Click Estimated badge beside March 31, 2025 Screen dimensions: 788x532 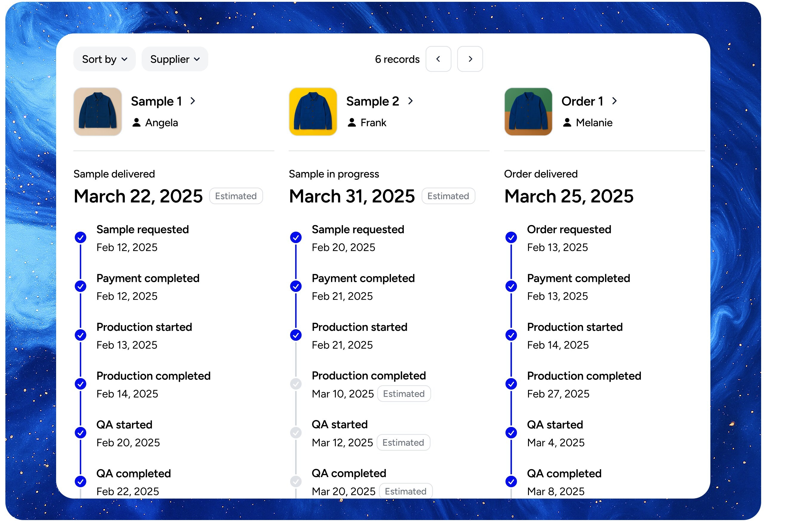click(x=448, y=196)
